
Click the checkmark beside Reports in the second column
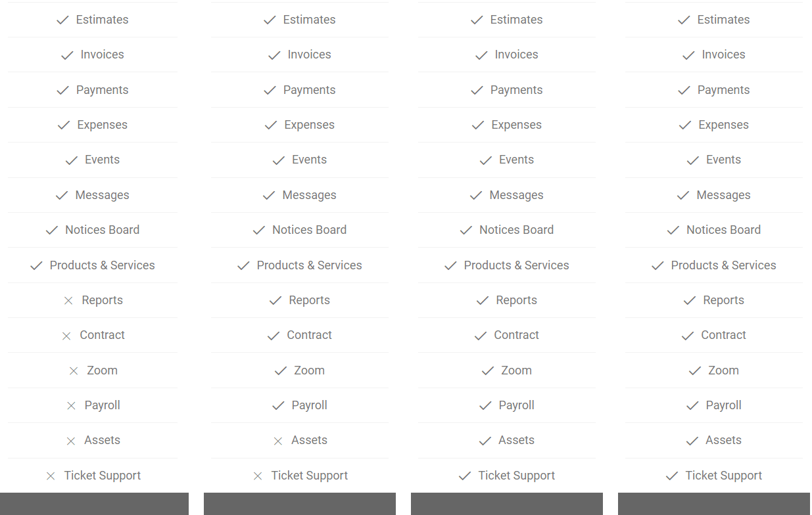(x=275, y=300)
